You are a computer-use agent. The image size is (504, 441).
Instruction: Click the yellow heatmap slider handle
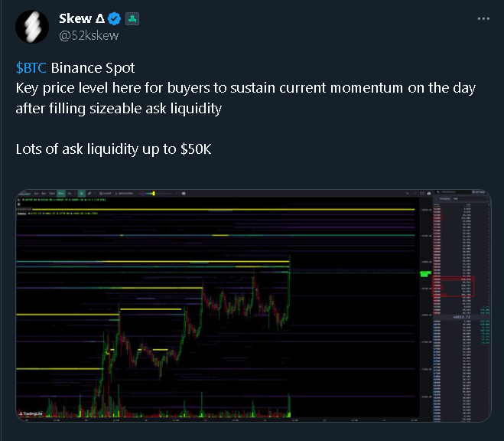coord(154,193)
